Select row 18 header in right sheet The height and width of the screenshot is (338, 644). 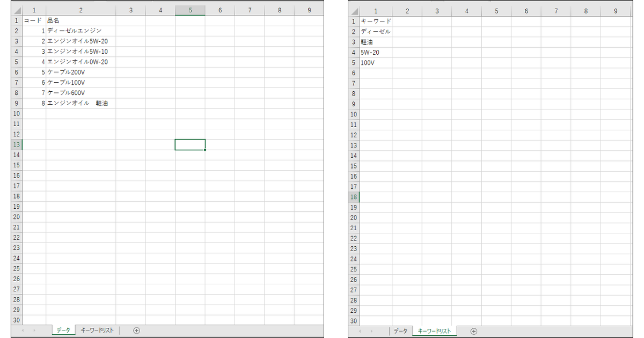point(353,197)
